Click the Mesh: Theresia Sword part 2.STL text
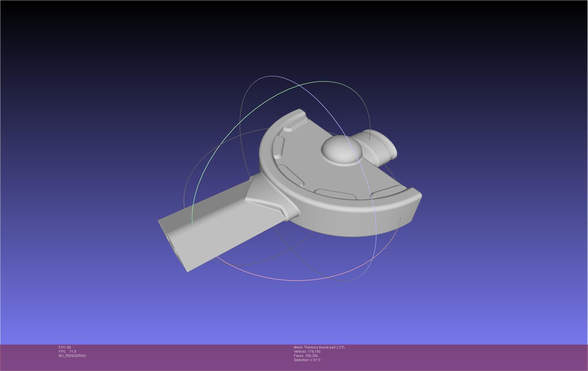588x371 pixels. pyautogui.click(x=320, y=347)
